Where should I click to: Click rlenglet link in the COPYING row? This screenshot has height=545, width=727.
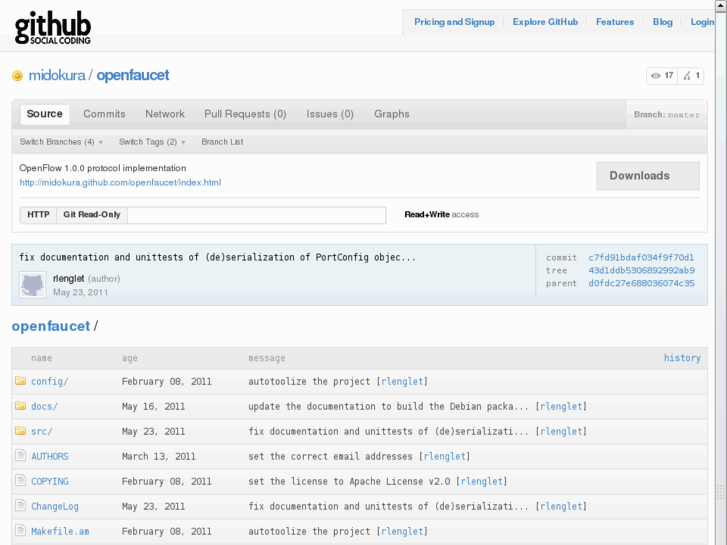(x=482, y=481)
